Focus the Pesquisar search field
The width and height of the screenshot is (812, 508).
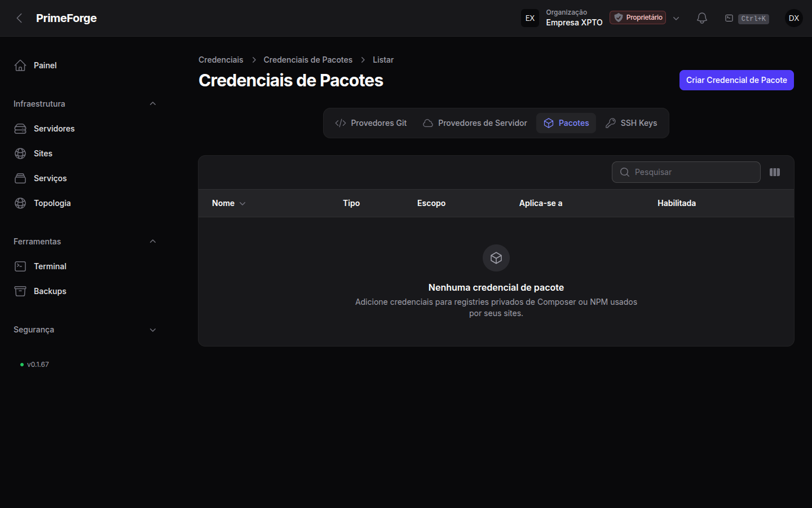(686, 172)
